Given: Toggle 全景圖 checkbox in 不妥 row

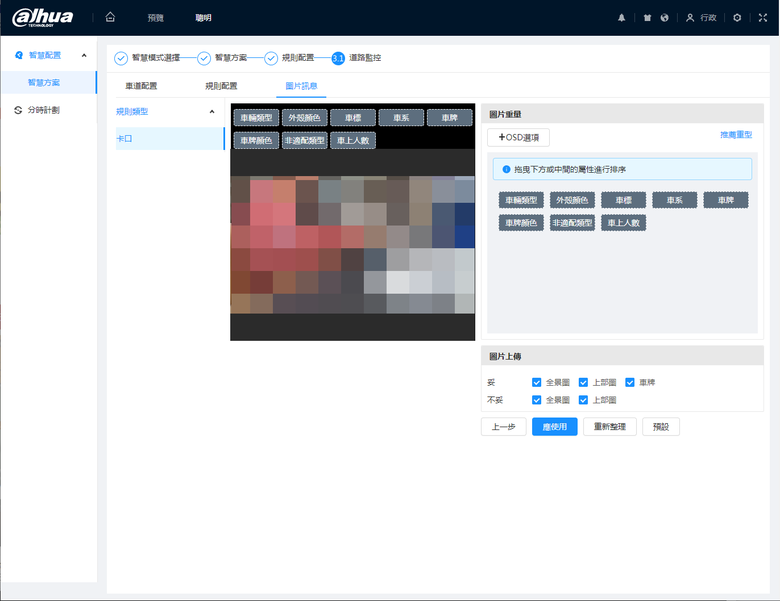Looking at the screenshot, I should (x=536, y=400).
